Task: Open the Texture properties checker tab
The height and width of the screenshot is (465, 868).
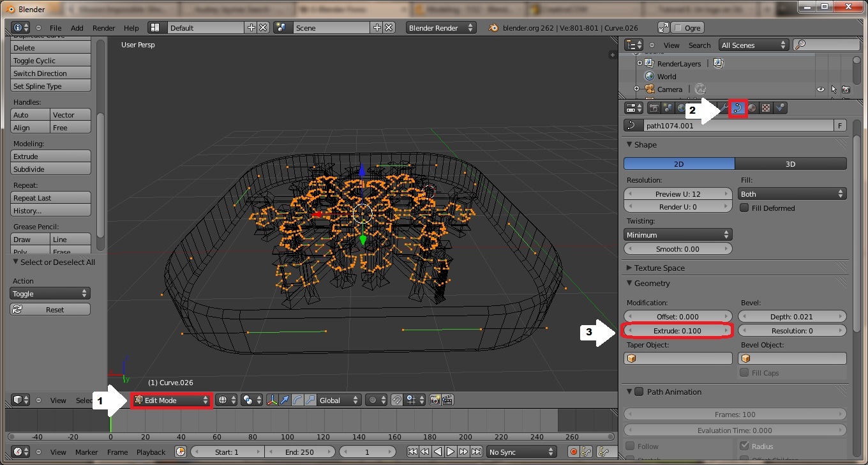Action: pos(766,108)
